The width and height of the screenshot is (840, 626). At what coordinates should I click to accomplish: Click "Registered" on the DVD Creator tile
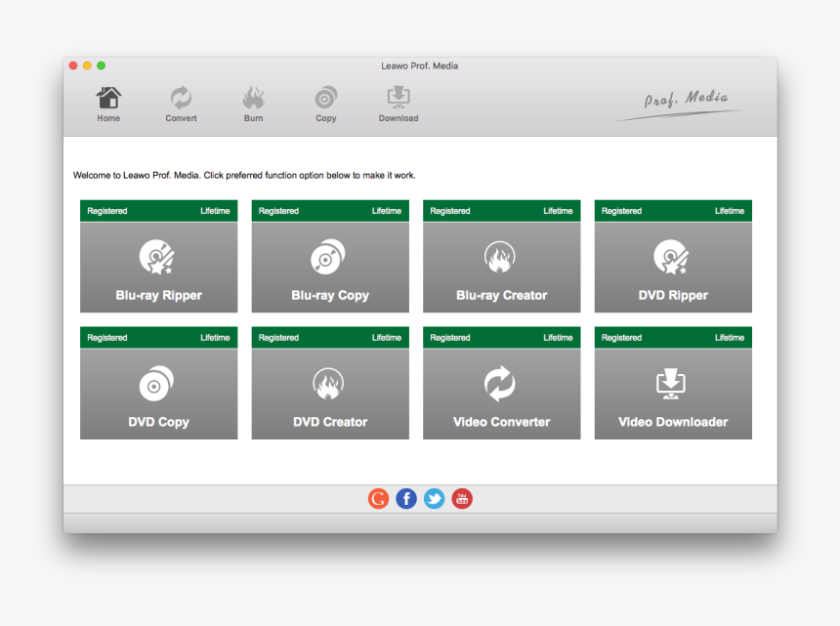[x=278, y=338]
